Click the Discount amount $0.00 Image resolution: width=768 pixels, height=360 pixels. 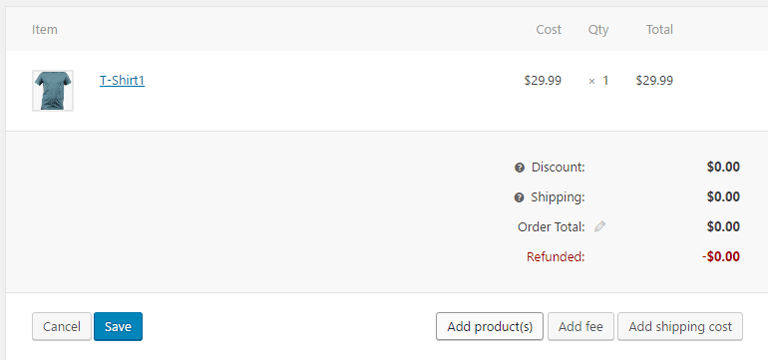(x=723, y=167)
